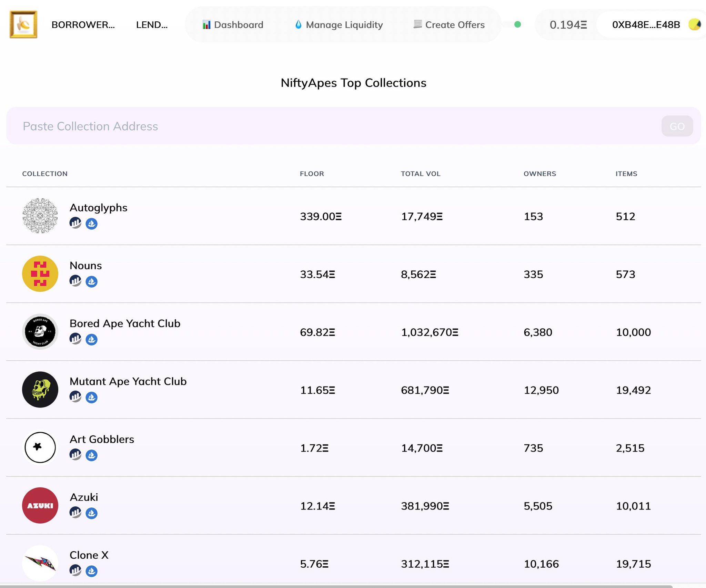Open the BORROWER menu
The image size is (706, 588).
tap(83, 25)
